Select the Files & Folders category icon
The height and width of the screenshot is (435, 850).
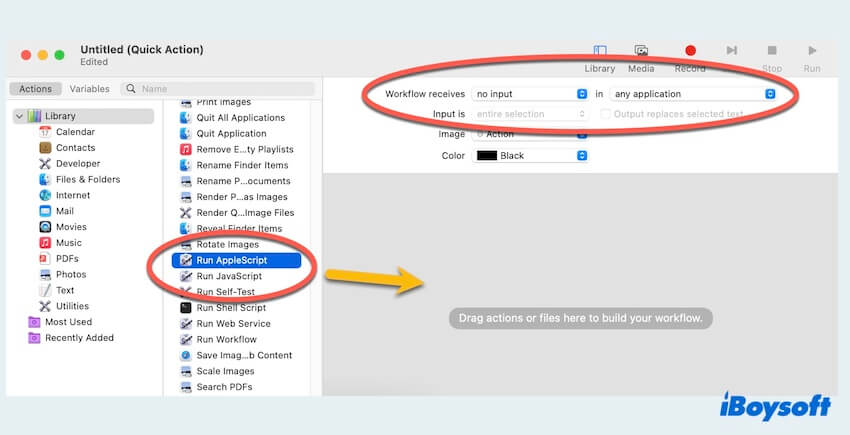(45, 180)
